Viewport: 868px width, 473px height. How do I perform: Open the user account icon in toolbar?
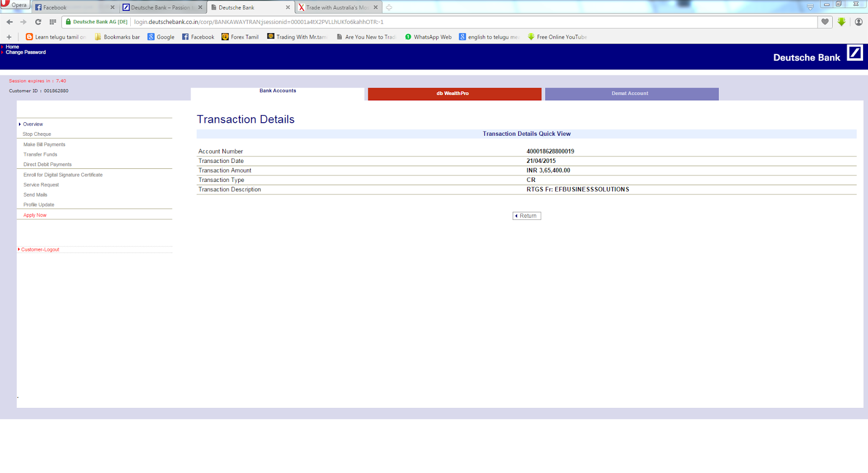[x=859, y=22]
